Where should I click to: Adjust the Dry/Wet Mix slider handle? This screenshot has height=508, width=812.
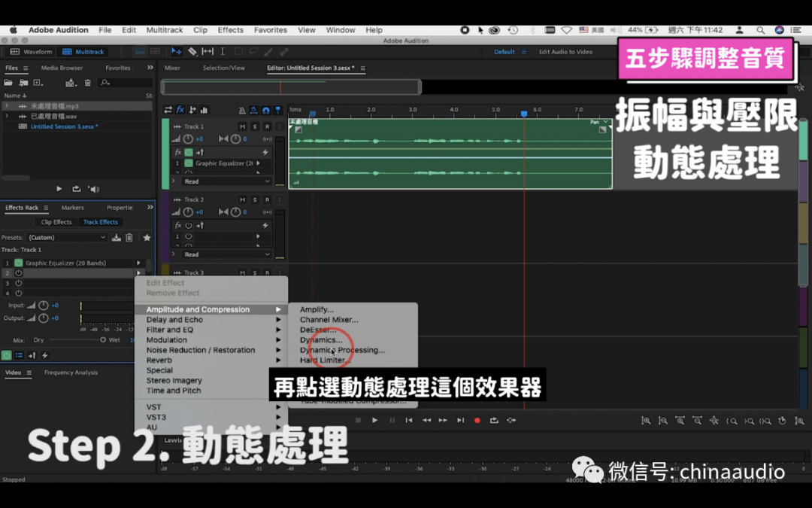point(102,340)
